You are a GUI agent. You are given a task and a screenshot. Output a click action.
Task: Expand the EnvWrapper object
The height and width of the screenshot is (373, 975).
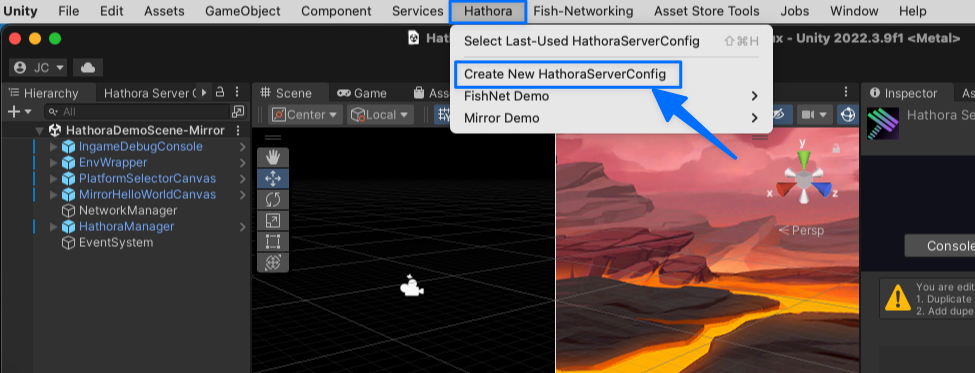coord(53,163)
